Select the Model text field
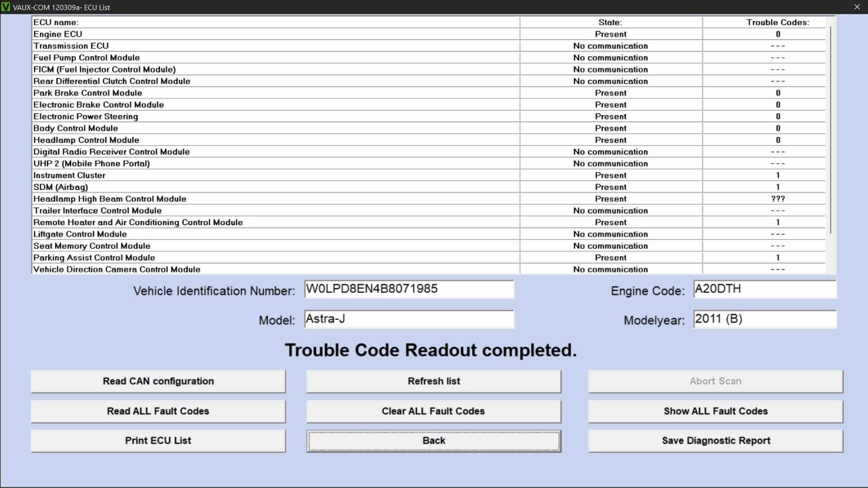 pos(409,319)
